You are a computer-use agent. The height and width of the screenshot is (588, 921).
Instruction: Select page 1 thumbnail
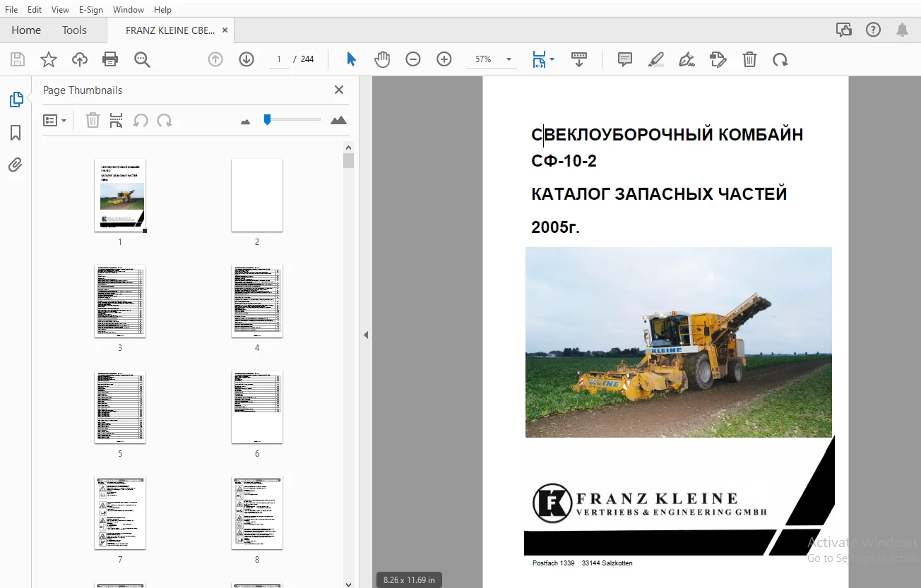tap(120, 196)
